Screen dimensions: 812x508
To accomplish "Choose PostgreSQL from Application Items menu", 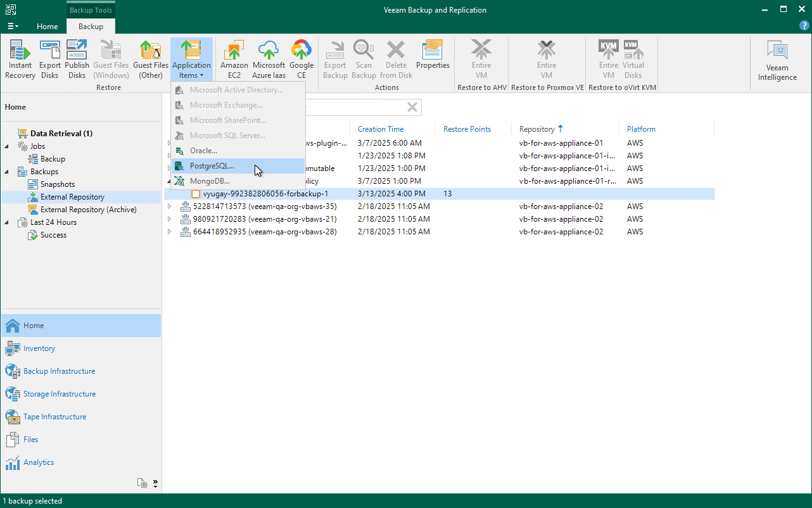I will point(238,166).
